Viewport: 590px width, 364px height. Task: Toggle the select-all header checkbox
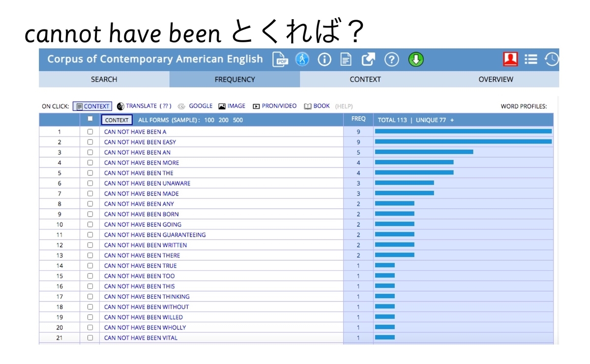(90, 118)
